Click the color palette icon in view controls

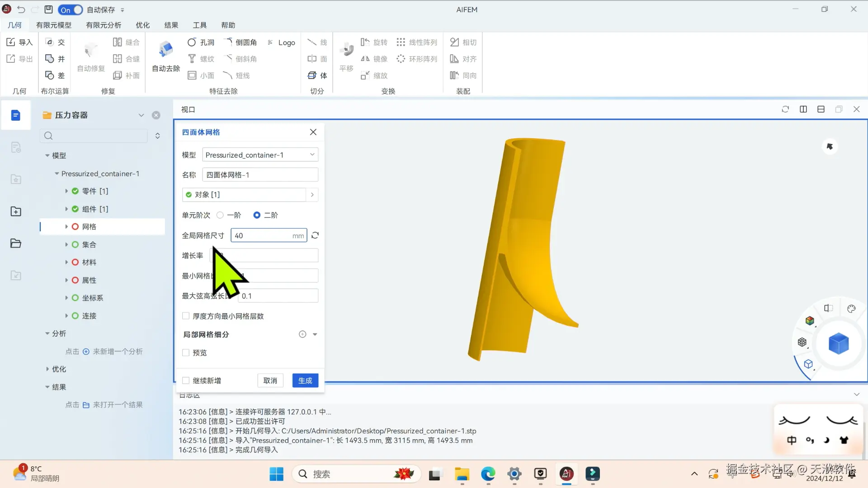point(851,309)
